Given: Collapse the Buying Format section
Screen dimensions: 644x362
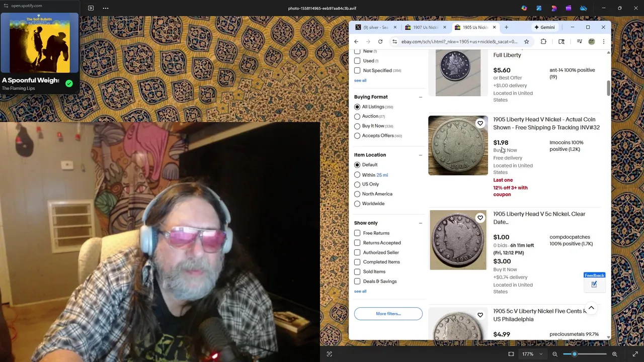Looking at the screenshot, I should (x=420, y=97).
